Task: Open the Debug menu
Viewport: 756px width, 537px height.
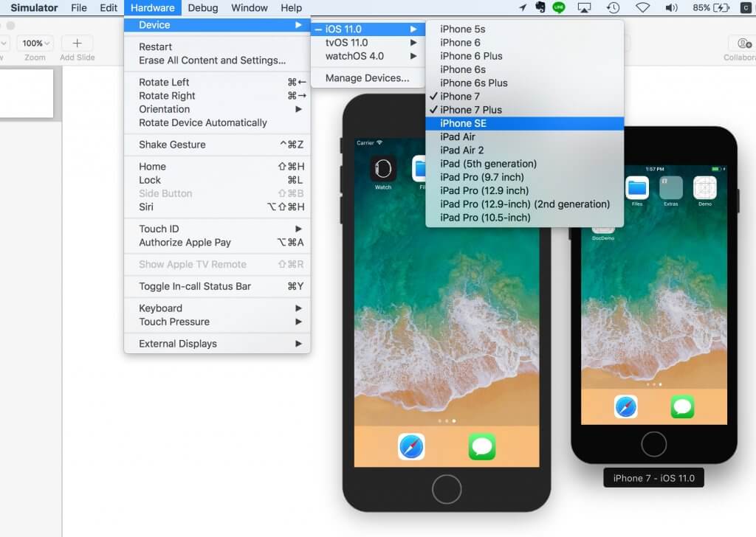Action: coord(202,7)
